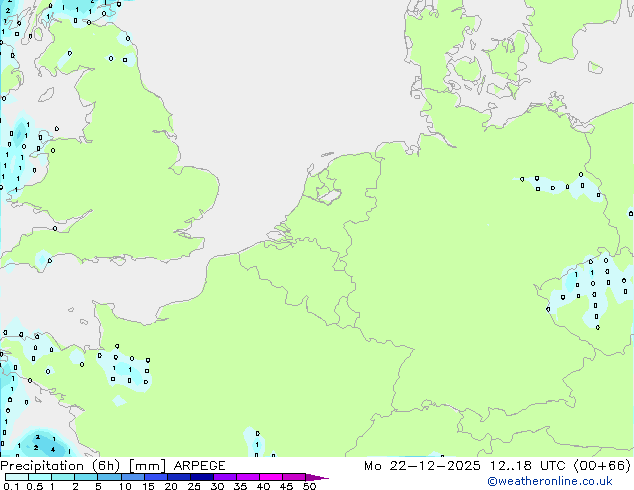Image resolution: width=634 pixels, height=490 pixels.
Task: Click the 0.1–0.5 mm legend swatch
Action: coord(17,477)
